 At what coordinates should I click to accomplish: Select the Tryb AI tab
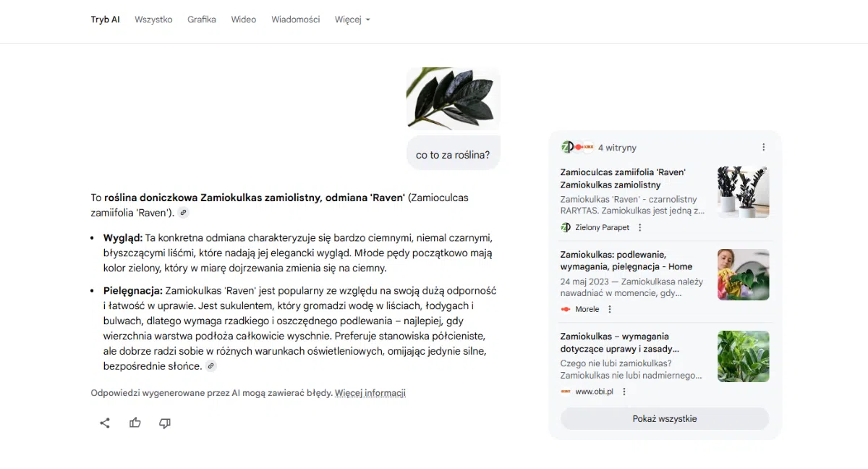click(x=105, y=20)
